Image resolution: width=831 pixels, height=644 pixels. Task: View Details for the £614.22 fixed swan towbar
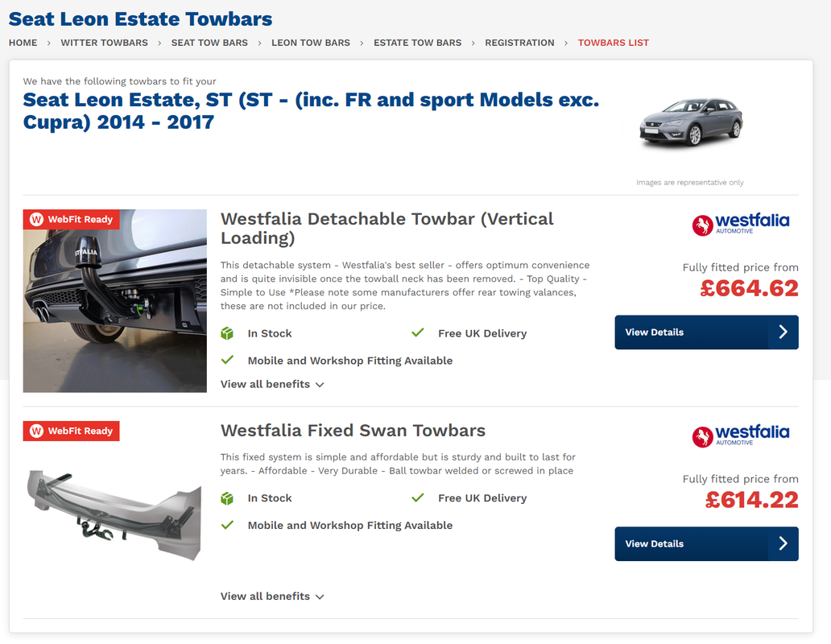coord(706,543)
